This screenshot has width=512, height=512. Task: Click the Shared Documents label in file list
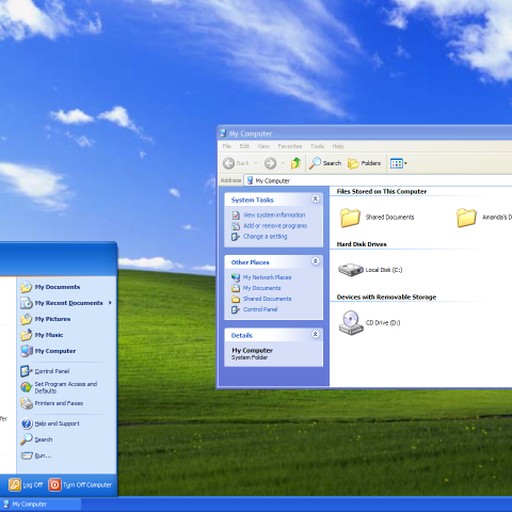coord(390,217)
